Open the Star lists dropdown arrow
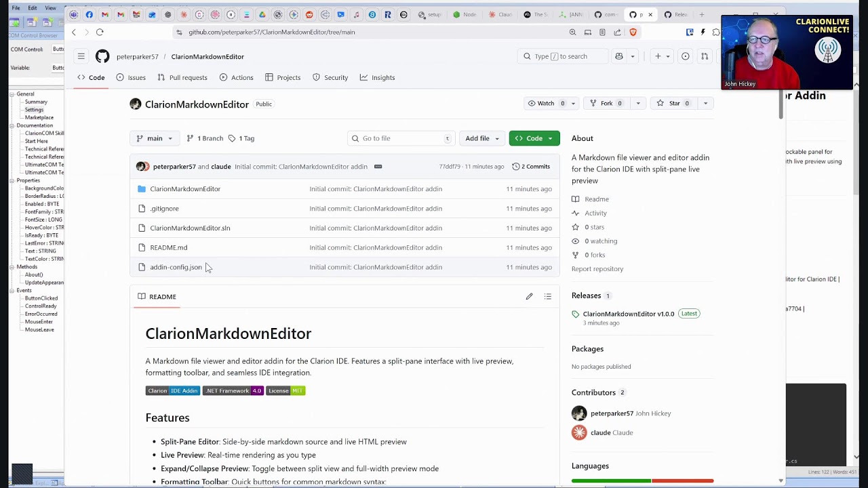This screenshot has width=868, height=488. tap(705, 103)
